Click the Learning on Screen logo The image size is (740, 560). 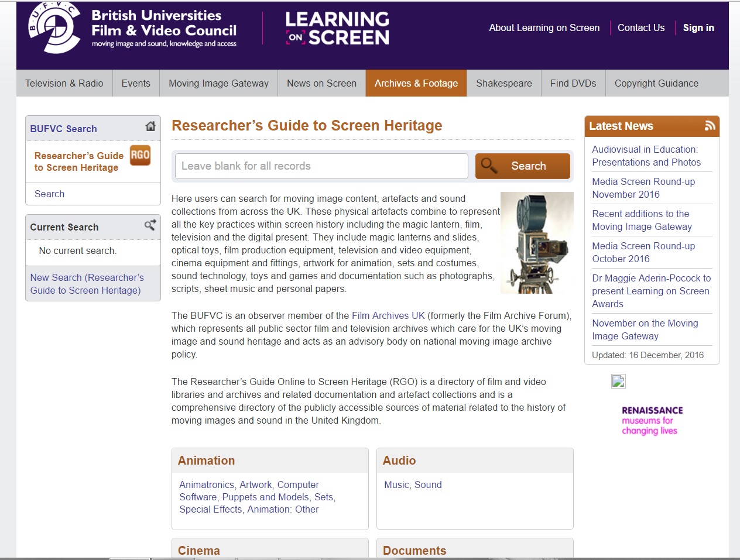coord(337,28)
